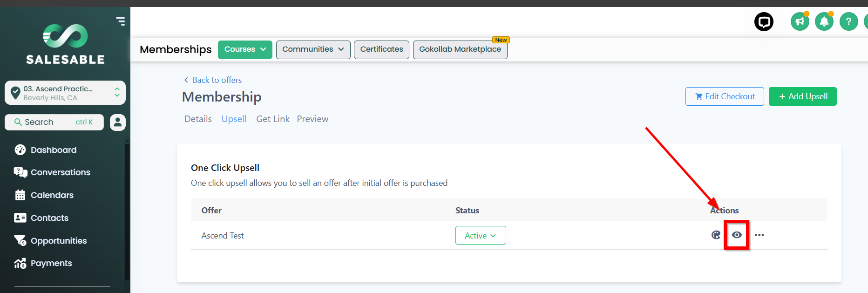Screen dimensions: 868x293
Task: Open the announcements megaphone icon
Action: (x=800, y=21)
